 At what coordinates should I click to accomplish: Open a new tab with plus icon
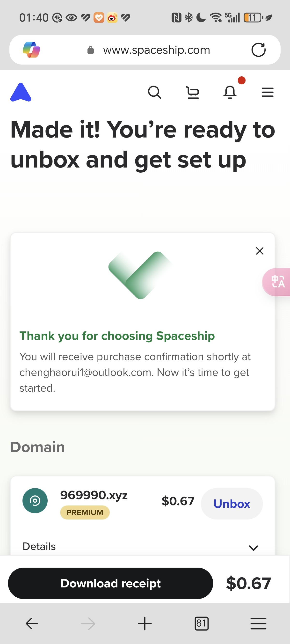coord(145,623)
